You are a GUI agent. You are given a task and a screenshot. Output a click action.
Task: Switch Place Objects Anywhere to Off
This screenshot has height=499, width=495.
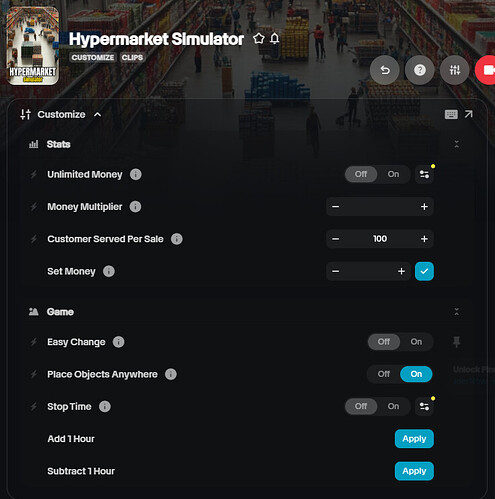pyautogui.click(x=384, y=374)
